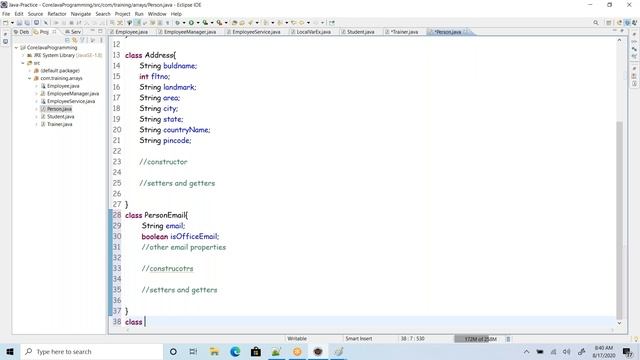
Task: Open the Window menu
Action: click(x=157, y=14)
